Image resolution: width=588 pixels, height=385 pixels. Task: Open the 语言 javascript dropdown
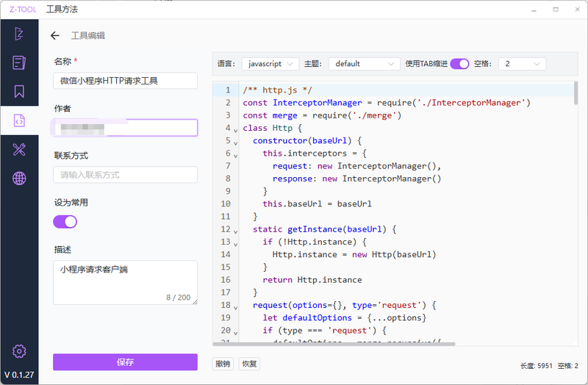pos(270,64)
